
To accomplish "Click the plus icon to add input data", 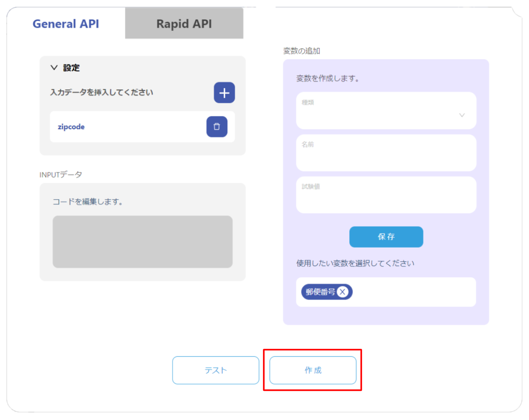I will [x=224, y=93].
